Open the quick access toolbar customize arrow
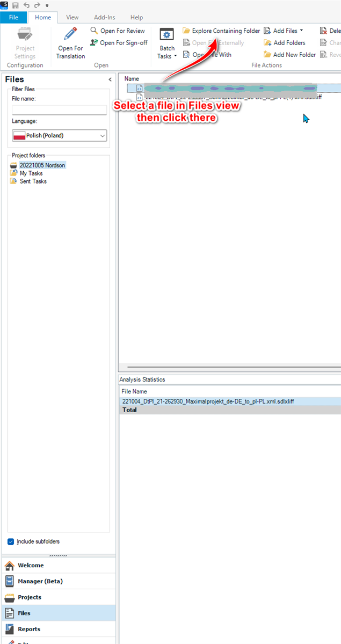This screenshot has width=341, height=644. [x=47, y=5]
